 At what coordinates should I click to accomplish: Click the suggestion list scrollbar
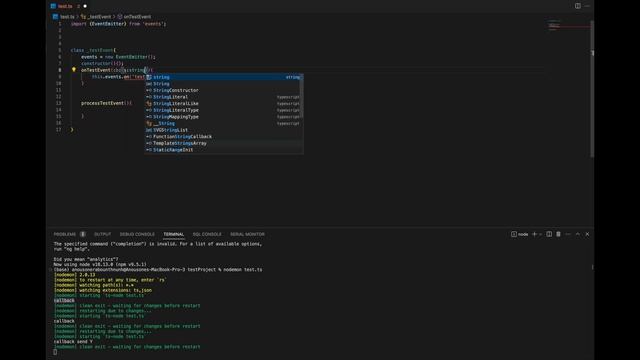[301, 96]
